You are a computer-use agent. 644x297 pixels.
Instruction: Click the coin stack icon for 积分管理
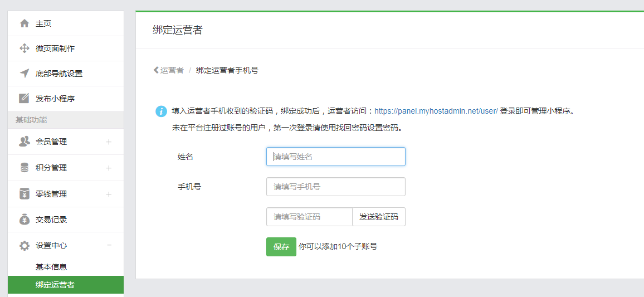(25, 168)
